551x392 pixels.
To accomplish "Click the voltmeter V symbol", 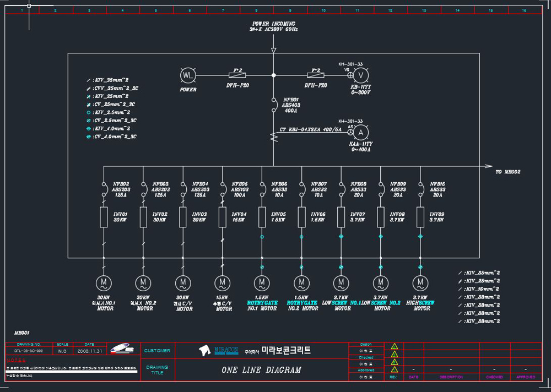I will [x=360, y=75].
